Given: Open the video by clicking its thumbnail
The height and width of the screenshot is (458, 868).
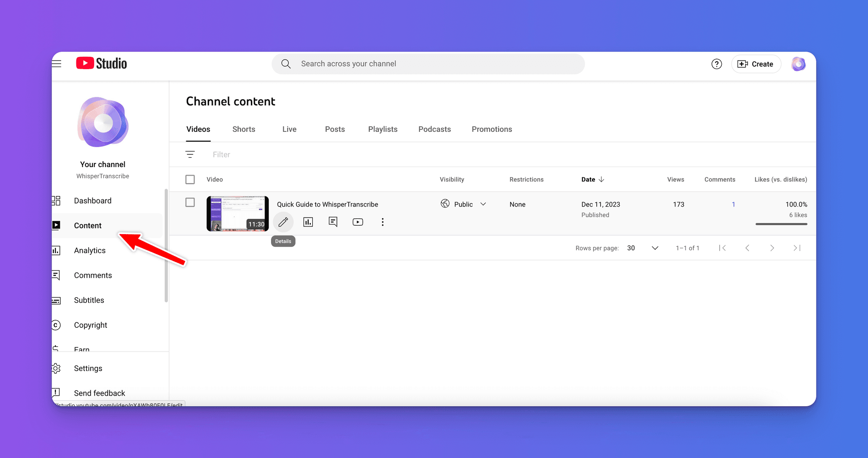Looking at the screenshot, I should point(237,213).
